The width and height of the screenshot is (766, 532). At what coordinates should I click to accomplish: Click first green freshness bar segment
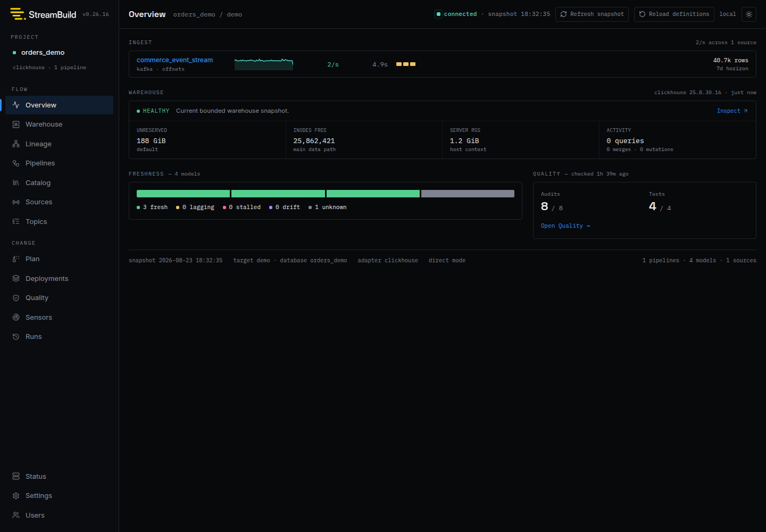[183, 194]
